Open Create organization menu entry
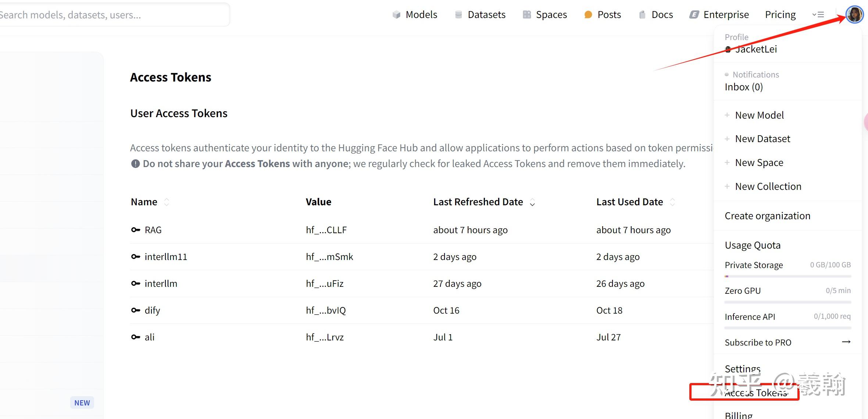The width and height of the screenshot is (868, 419). (767, 216)
